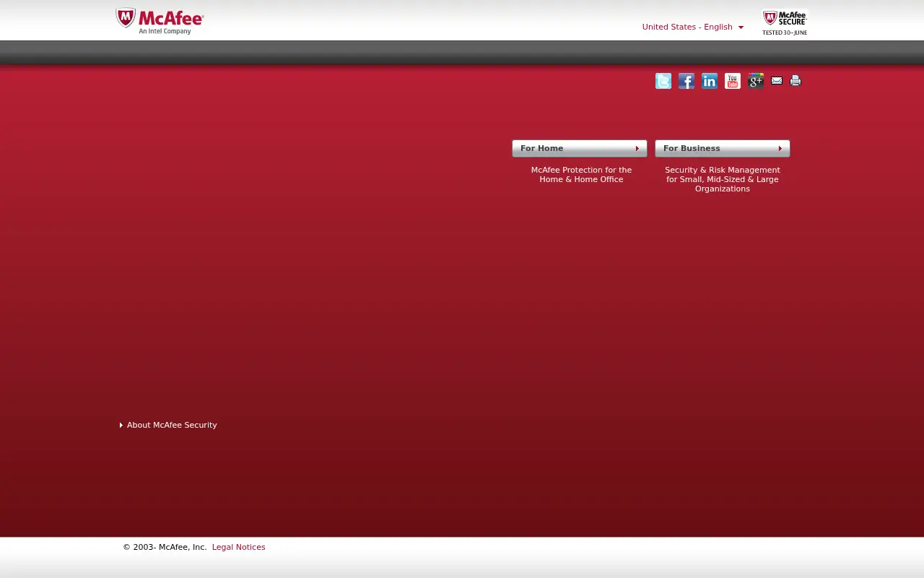Email this page using envelope icon
The height and width of the screenshot is (578, 924).
(x=777, y=81)
